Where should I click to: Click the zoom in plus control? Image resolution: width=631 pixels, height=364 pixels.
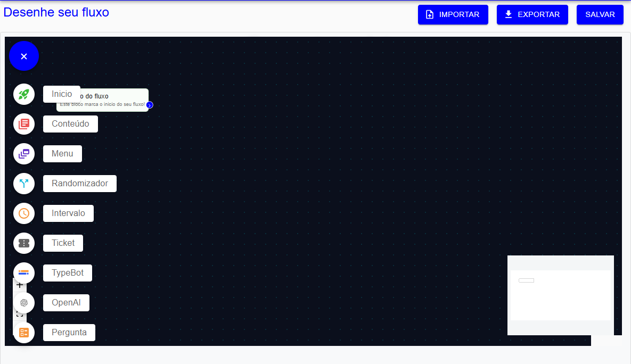pyautogui.click(x=20, y=285)
